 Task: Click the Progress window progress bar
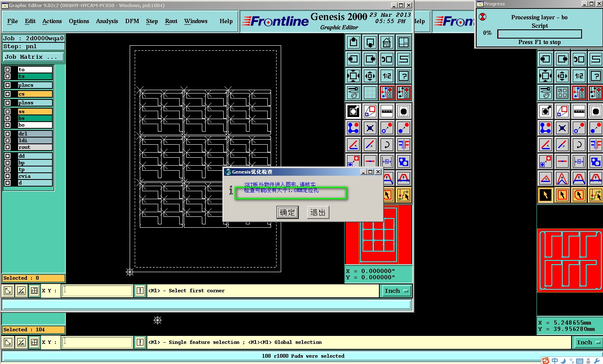(x=540, y=34)
